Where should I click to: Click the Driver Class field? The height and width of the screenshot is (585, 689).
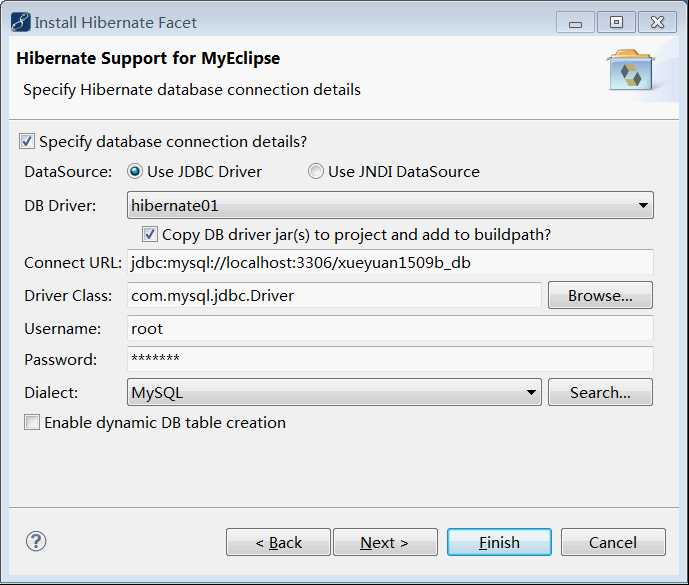click(x=334, y=295)
